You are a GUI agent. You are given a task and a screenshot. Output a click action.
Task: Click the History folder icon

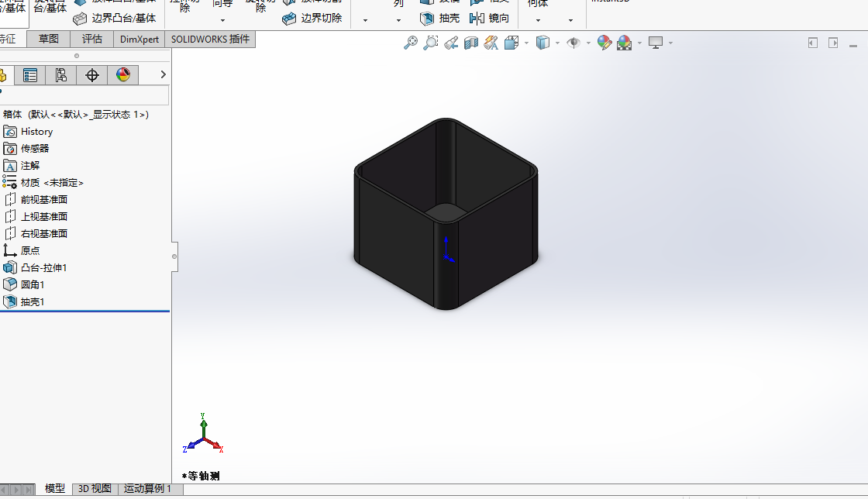[10, 132]
